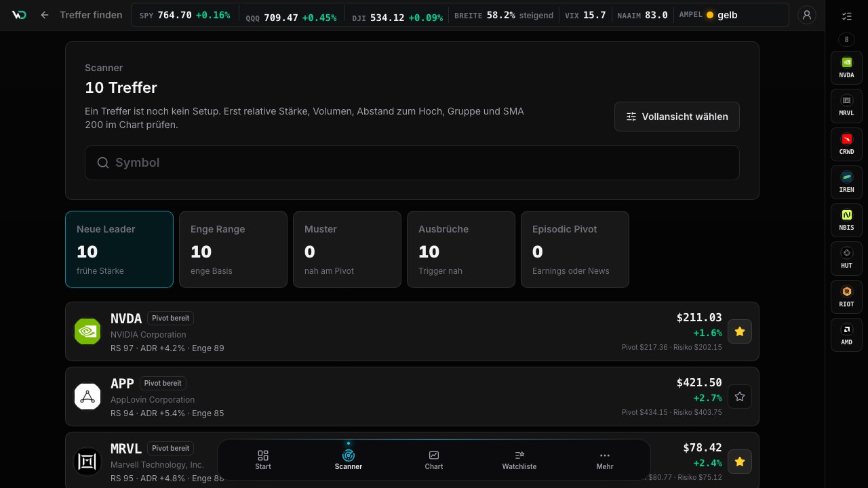Select the Neue Leader filter card
868x488 pixels.
coord(119,249)
